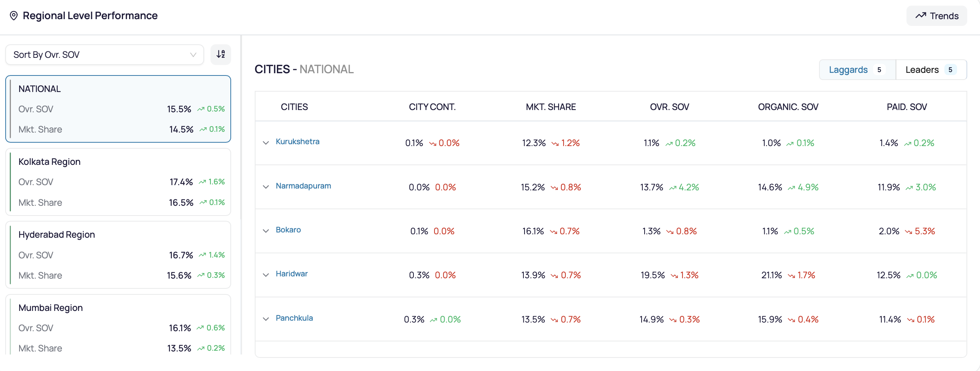The image size is (980, 371).
Task: Open the Sort By Ovr. SOV dropdown
Action: [x=105, y=54]
